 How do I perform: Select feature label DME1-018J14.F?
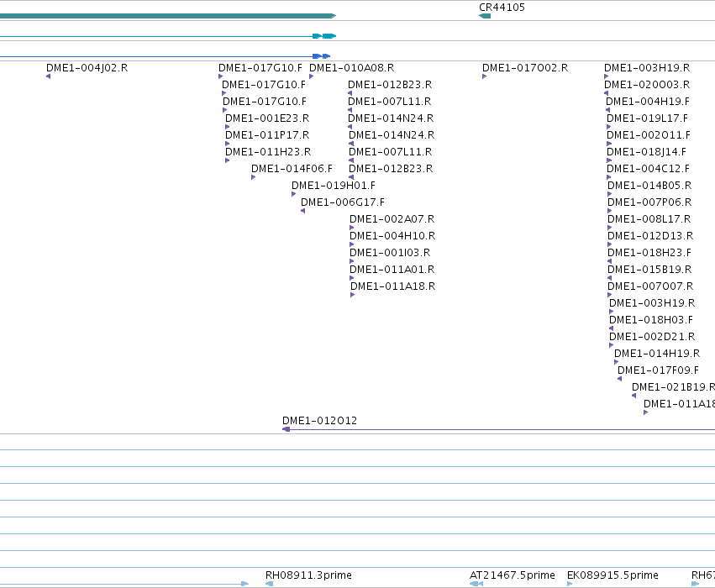[x=646, y=152]
